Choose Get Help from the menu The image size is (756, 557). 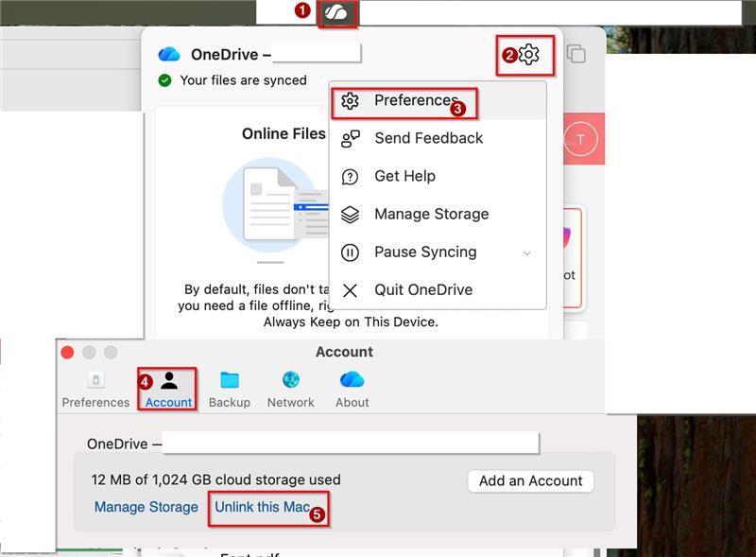pyautogui.click(x=438, y=176)
